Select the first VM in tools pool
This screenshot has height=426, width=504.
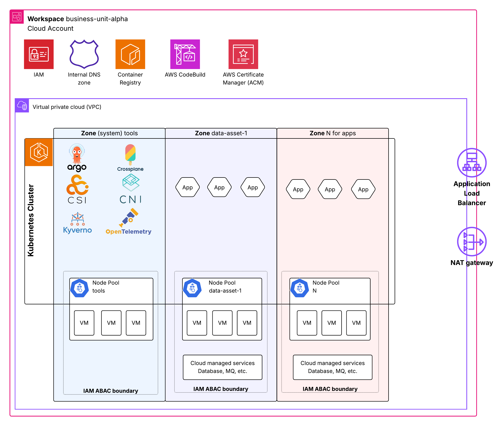tap(84, 323)
